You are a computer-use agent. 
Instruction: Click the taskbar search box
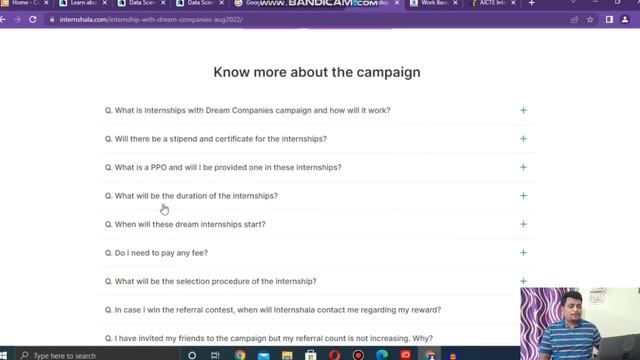pyautogui.click(x=97, y=356)
